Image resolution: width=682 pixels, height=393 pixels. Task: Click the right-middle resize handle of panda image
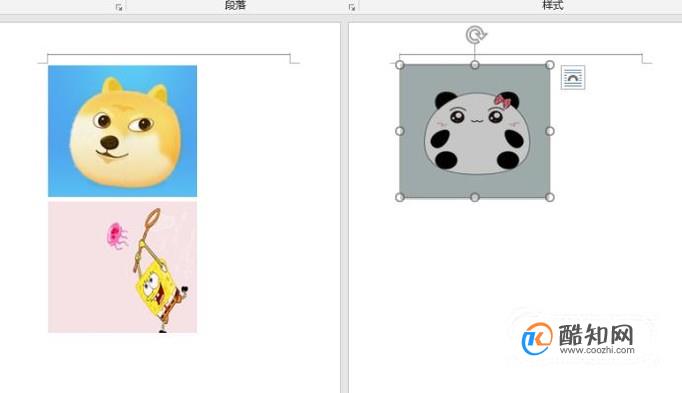(x=550, y=131)
